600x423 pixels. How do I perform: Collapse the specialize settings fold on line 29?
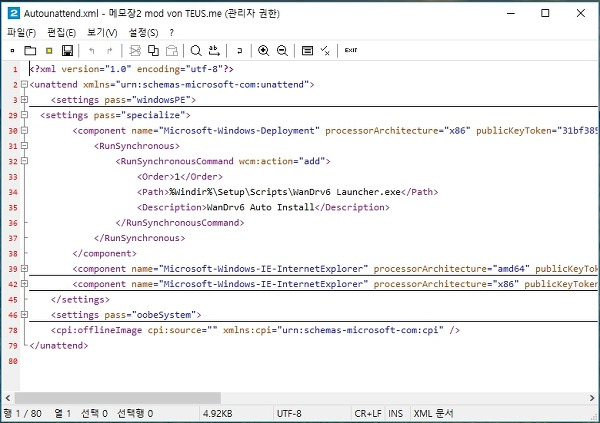point(24,115)
